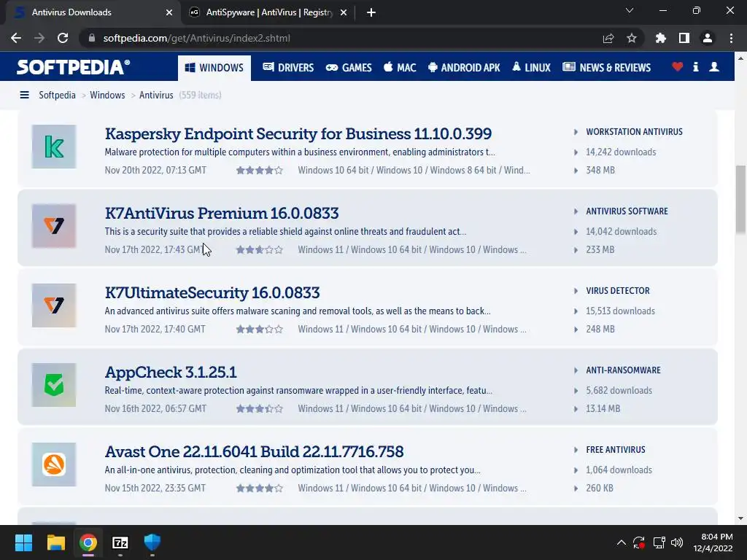Open the user account icon in Softpedia header

(714, 67)
